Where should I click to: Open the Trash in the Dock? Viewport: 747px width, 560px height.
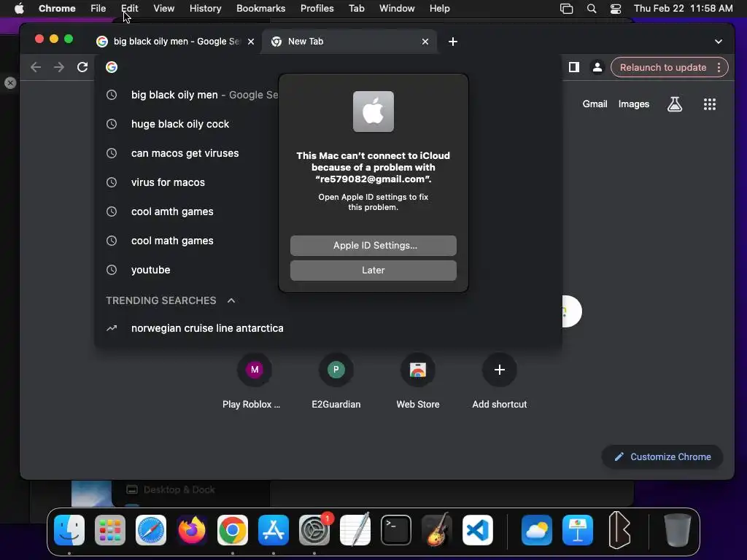point(678,530)
